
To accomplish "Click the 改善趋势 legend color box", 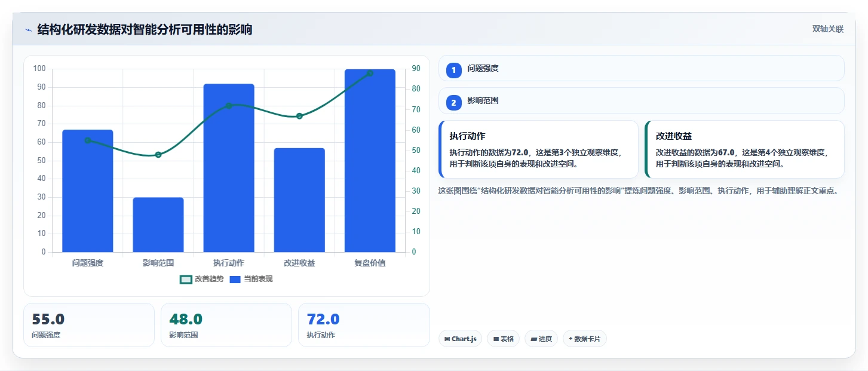I will (186, 279).
